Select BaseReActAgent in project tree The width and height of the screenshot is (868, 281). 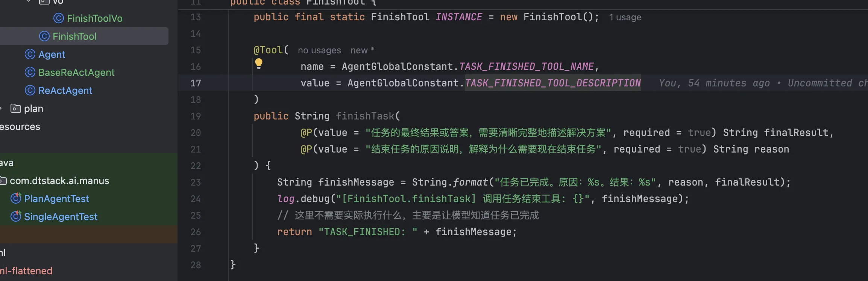pos(76,72)
